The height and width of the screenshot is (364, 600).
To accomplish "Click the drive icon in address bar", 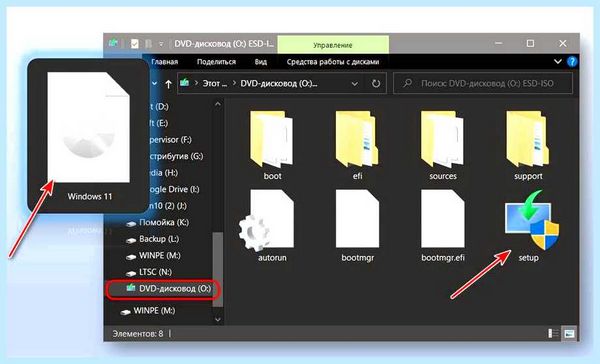I will pyautogui.click(x=185, y=83).
